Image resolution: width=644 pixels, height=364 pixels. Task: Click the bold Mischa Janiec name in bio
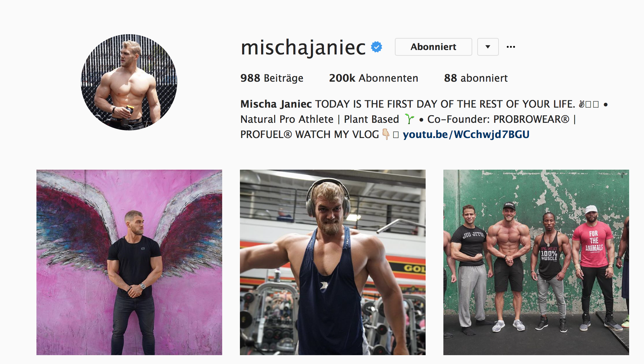tap(276, 104)
